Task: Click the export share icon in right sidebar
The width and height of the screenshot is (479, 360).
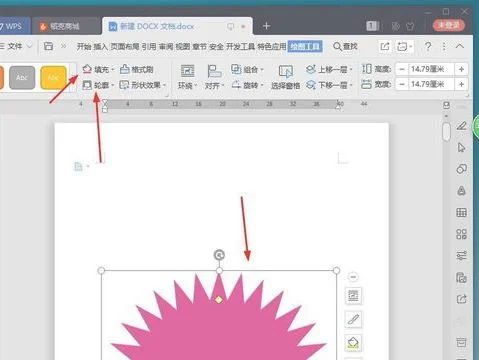Action: coord(462,299)
